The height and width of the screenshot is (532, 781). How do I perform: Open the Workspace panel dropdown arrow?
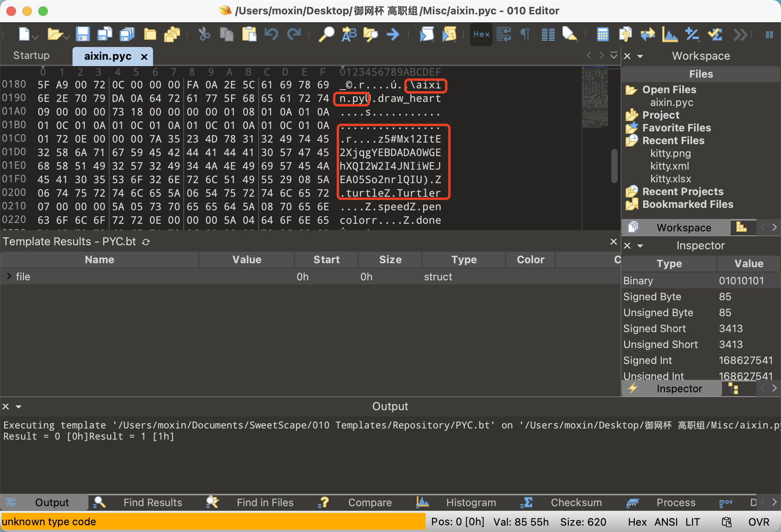click(x=640, y=56)
